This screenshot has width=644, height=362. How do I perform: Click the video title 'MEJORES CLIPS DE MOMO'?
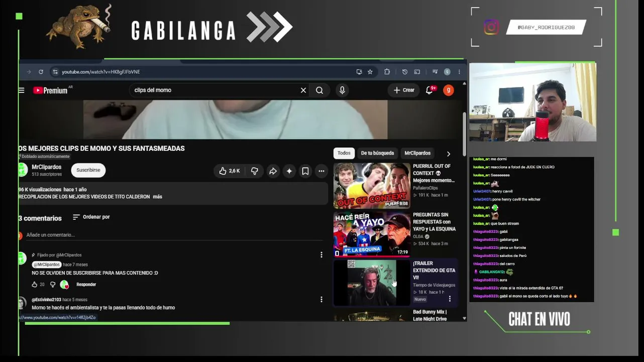click(101, 148)
